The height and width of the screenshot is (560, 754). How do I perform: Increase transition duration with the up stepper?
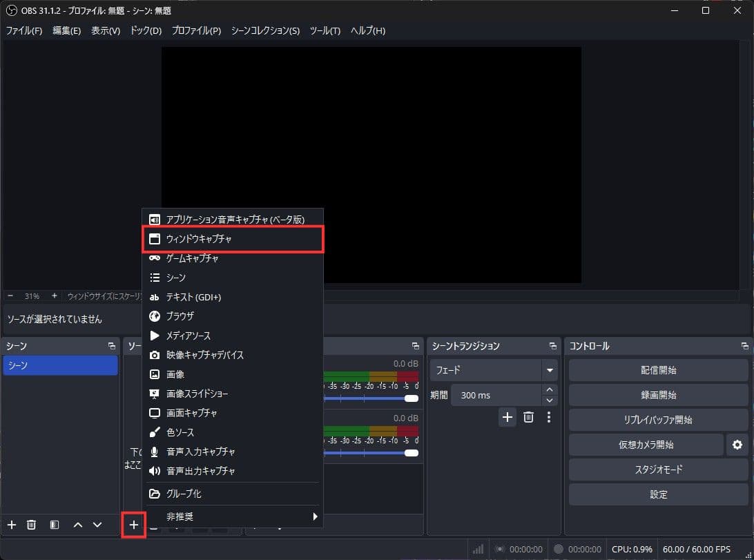549,389
